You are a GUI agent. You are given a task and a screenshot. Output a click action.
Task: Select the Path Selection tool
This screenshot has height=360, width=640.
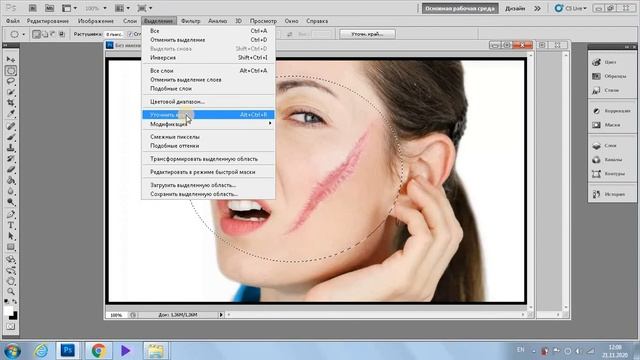click(x=11, y=236)
